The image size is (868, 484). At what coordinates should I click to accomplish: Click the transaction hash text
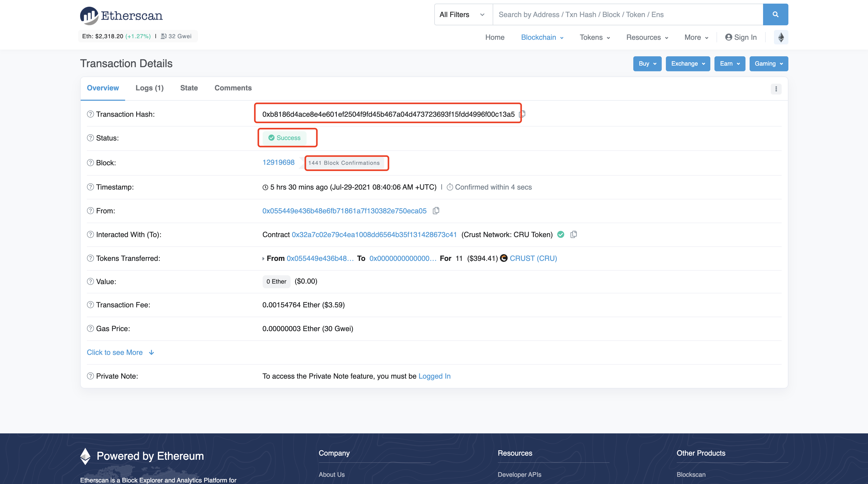click(389, 114)
